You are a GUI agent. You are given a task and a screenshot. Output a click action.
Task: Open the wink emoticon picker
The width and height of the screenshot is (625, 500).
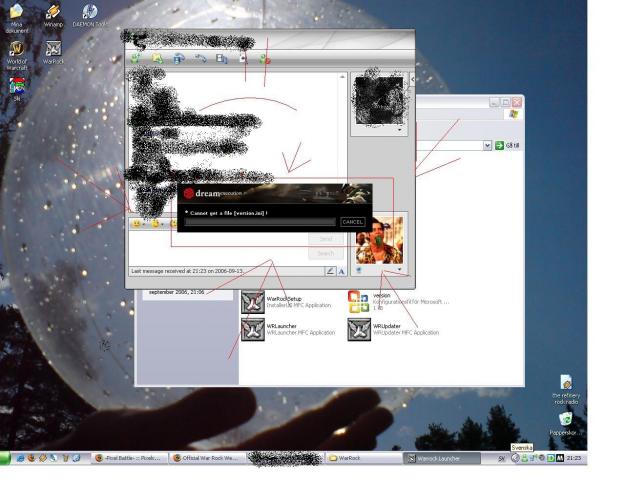(157, 224)
